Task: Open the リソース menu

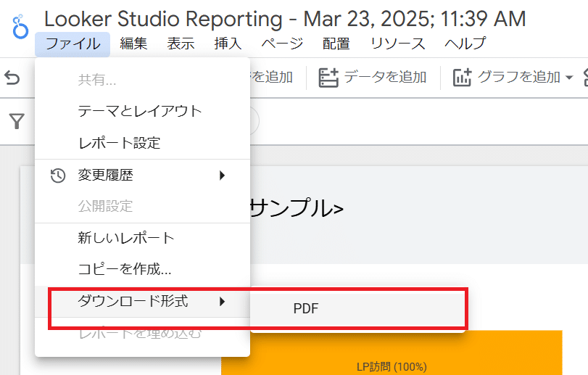Action: (x=398, y=44)
